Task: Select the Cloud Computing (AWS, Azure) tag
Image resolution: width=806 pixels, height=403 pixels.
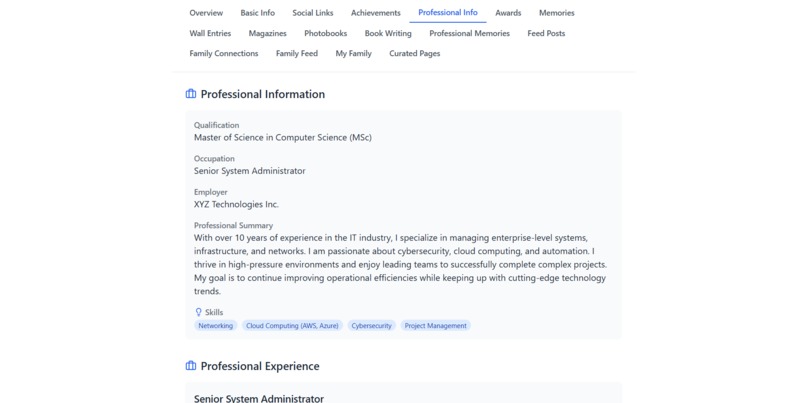Action: point(292,325)
